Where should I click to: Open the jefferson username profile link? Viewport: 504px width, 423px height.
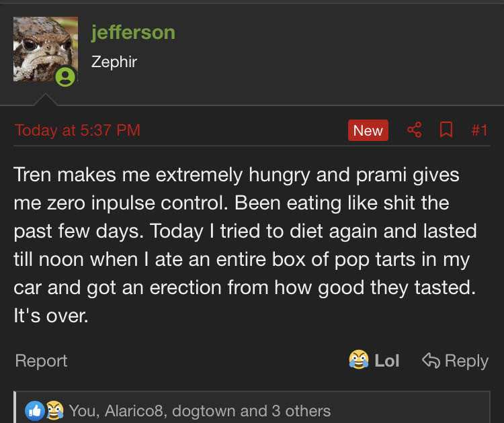coord(133,32)
